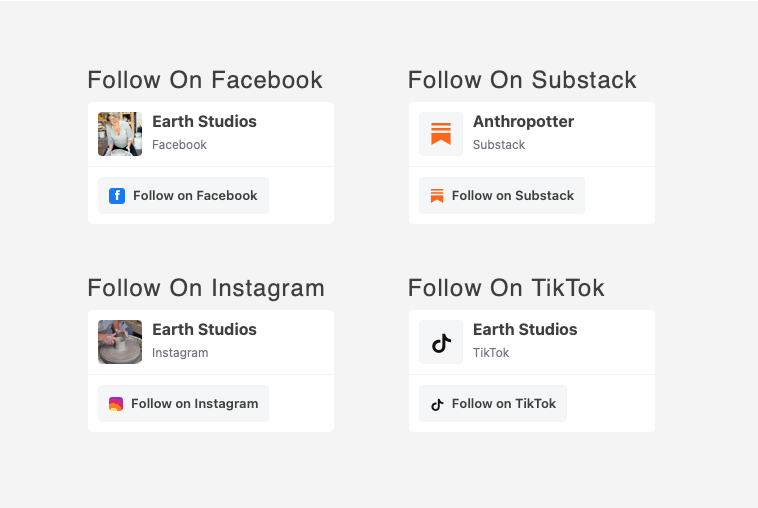Open the Earth Studios name in TikTok card
Viewport: 758px width, 508px height.
[525, 330]
